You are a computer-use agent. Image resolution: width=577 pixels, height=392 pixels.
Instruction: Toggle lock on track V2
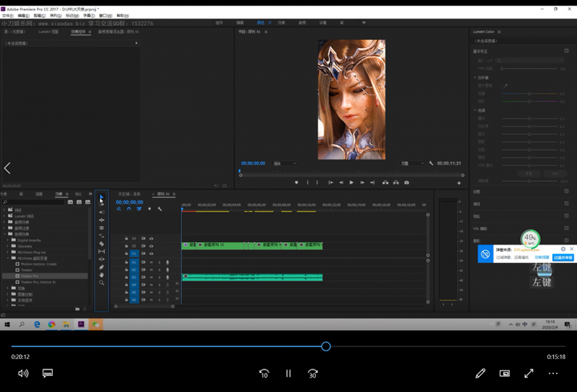[x=127, y=246]
